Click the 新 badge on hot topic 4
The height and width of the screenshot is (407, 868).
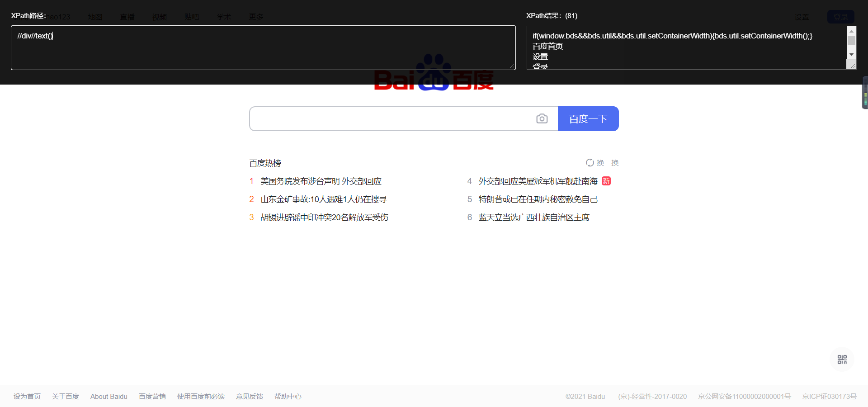(x=606, y=181)
